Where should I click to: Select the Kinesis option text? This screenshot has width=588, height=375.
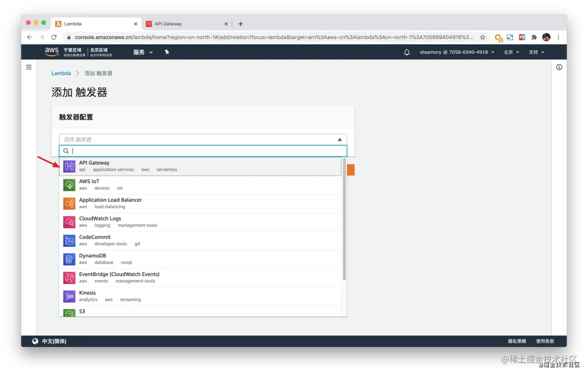tap(87, 292)
